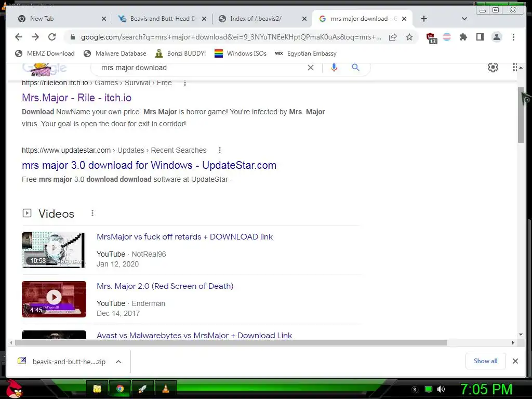532x399 pixels.
Task: Click the Google logo doodle
Action: pyautogui.click(x=44, y=69)
